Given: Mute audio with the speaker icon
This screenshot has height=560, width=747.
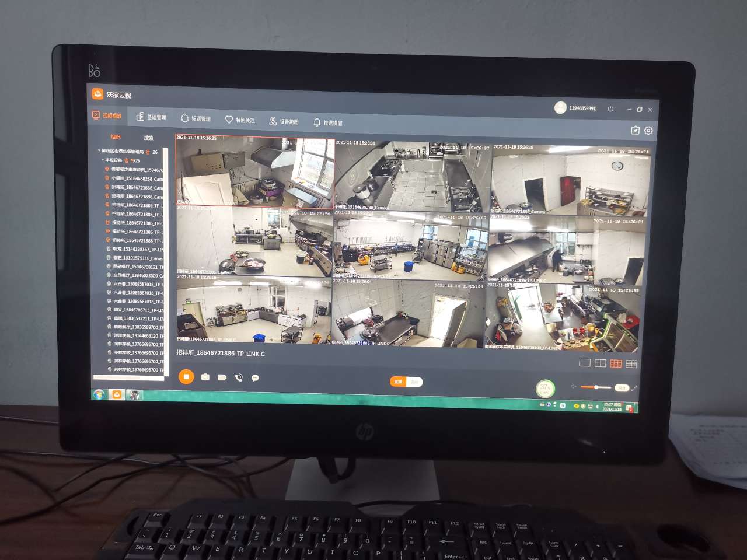Looking at the screenshot, I should tap(574, 387).
